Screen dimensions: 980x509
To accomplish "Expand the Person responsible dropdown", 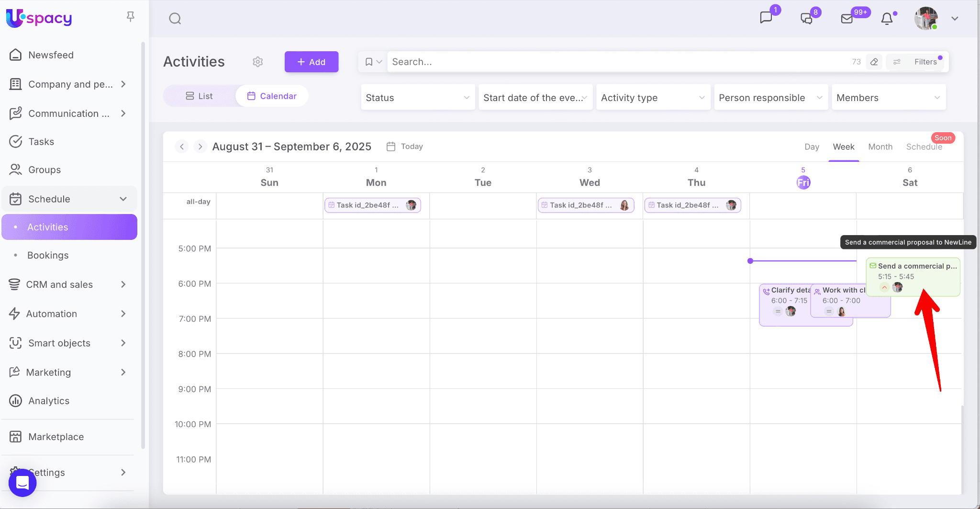I will point(770,98).
